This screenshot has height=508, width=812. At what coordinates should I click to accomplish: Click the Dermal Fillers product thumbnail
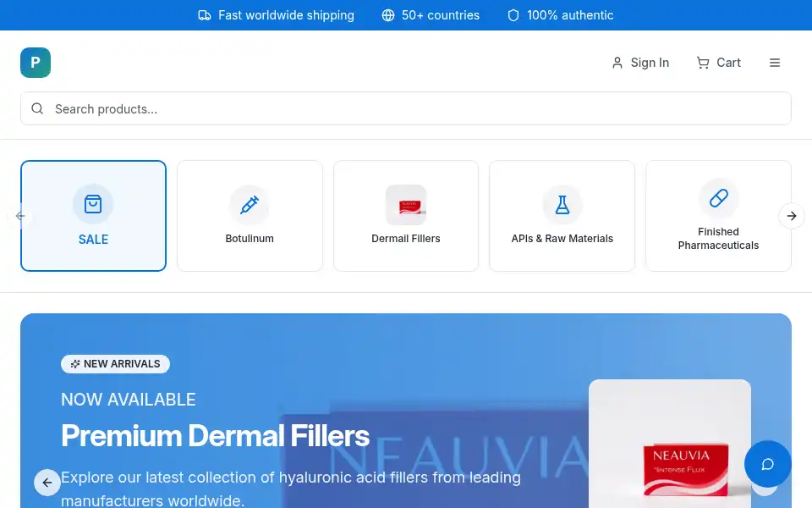point(406,205)
